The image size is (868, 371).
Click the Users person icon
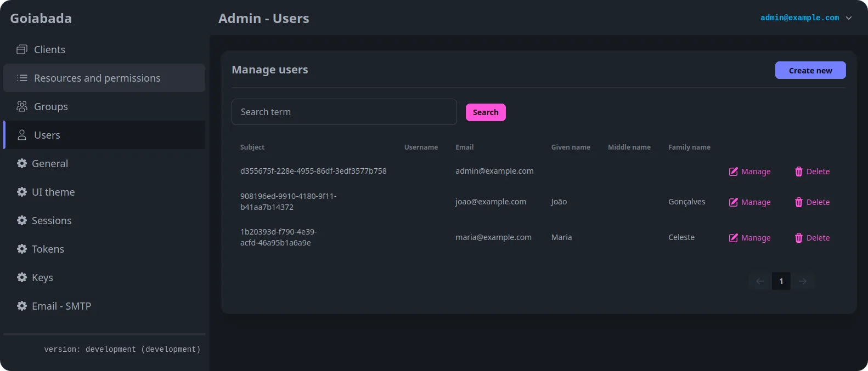tap(22, 135)
